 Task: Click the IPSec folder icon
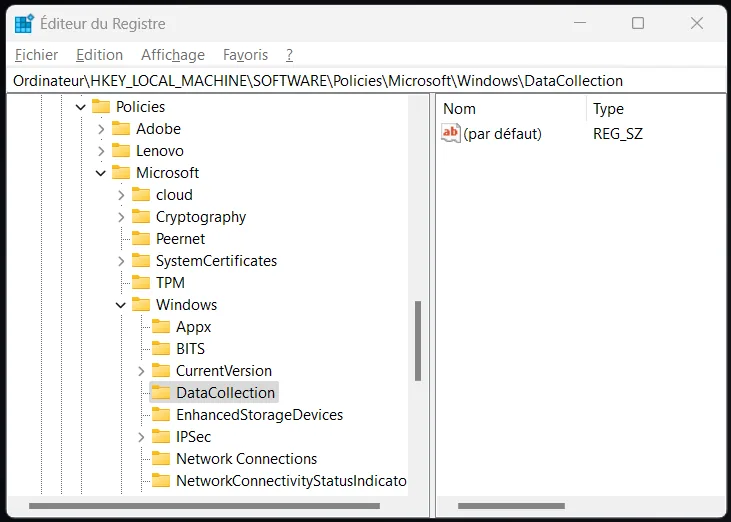pyautogui.click(x=161, y=437)
